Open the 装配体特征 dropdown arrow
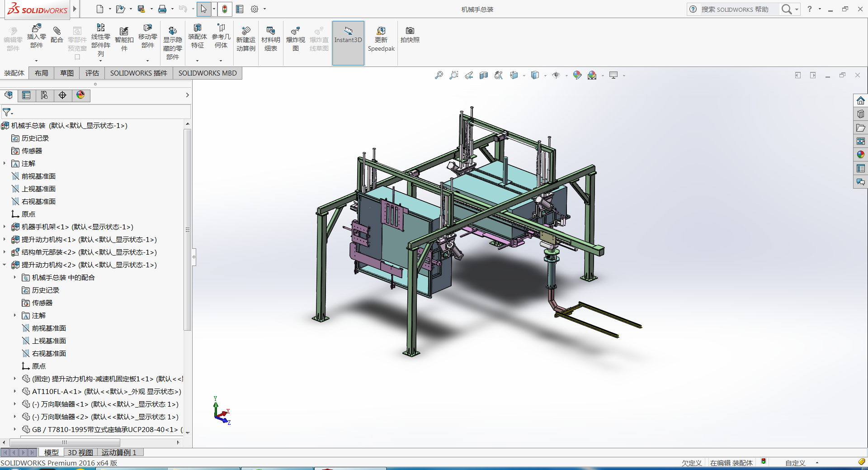The width and height of the screenshot is (868, 470). 197,61
